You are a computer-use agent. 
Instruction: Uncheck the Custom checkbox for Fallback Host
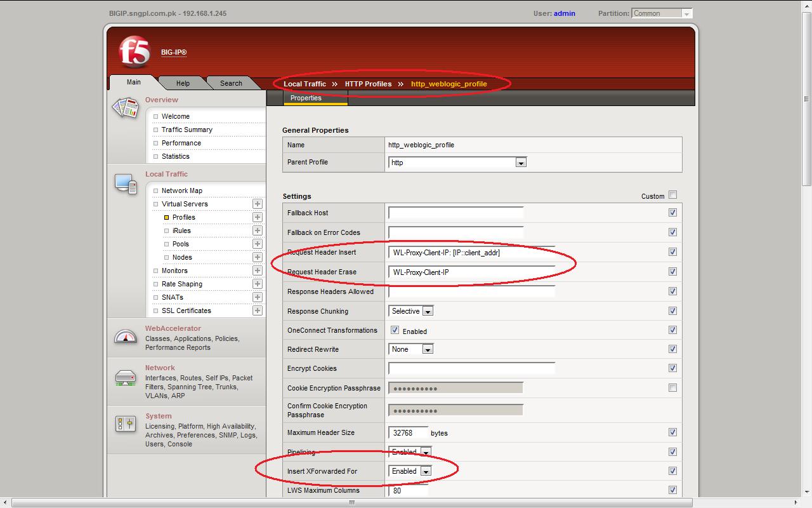[x=672, y=212]
